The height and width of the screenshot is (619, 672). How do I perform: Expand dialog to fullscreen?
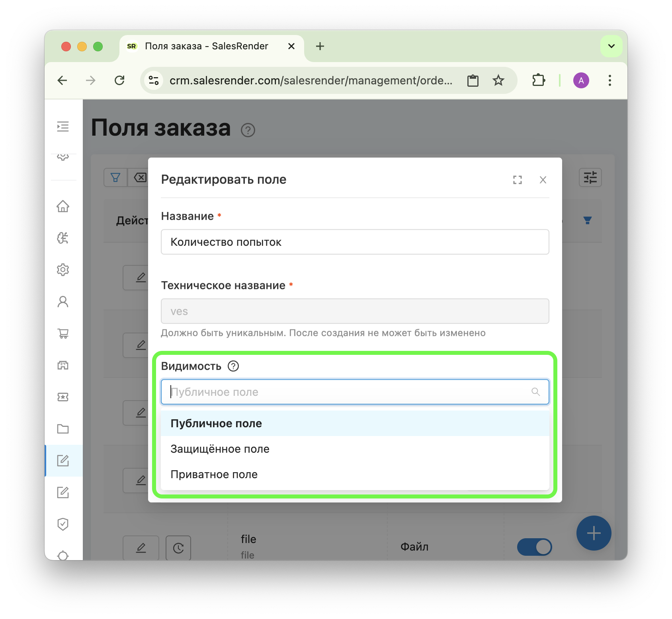(517, 180)
